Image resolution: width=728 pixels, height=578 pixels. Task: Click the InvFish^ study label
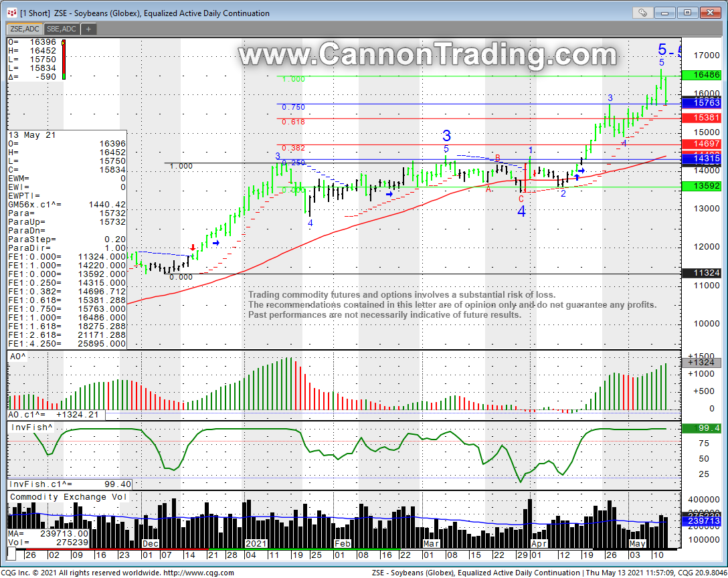(x=32, y=427)
